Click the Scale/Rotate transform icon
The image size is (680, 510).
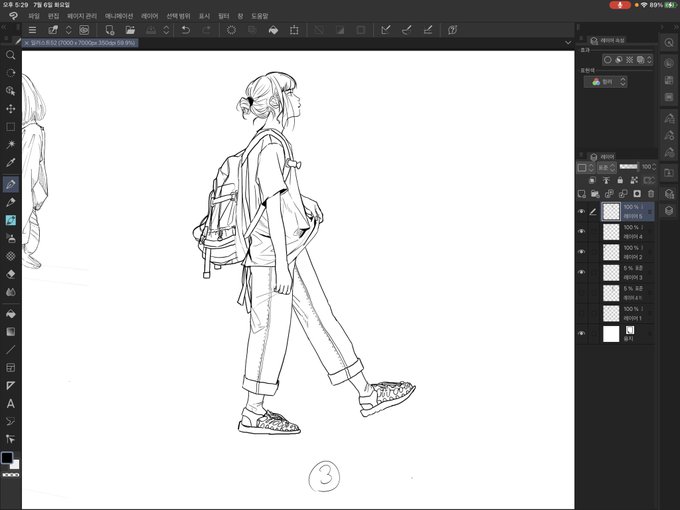[x=294, y=30]
